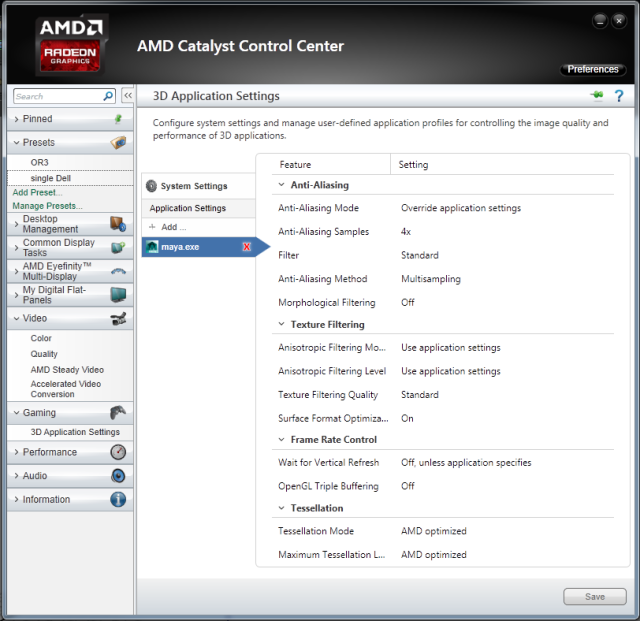Click the search magnifier icon

click(x=108, y=96)
